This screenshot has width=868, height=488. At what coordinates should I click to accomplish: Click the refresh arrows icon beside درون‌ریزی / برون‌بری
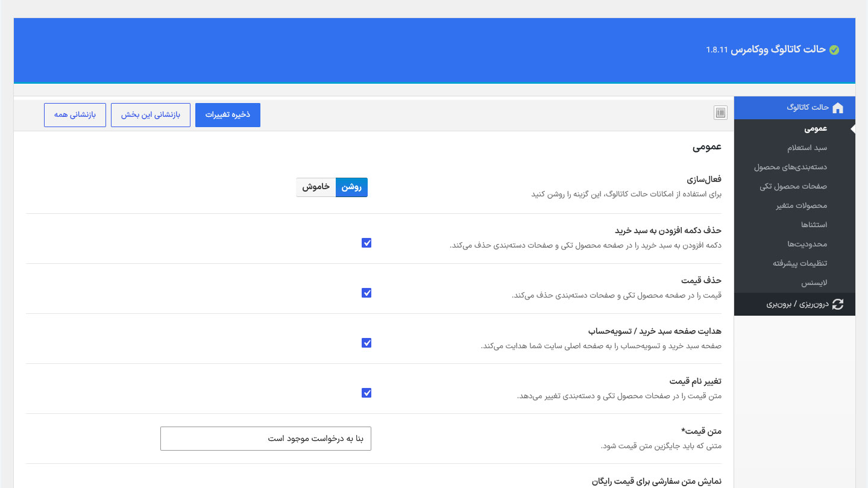tap(837, 305)
